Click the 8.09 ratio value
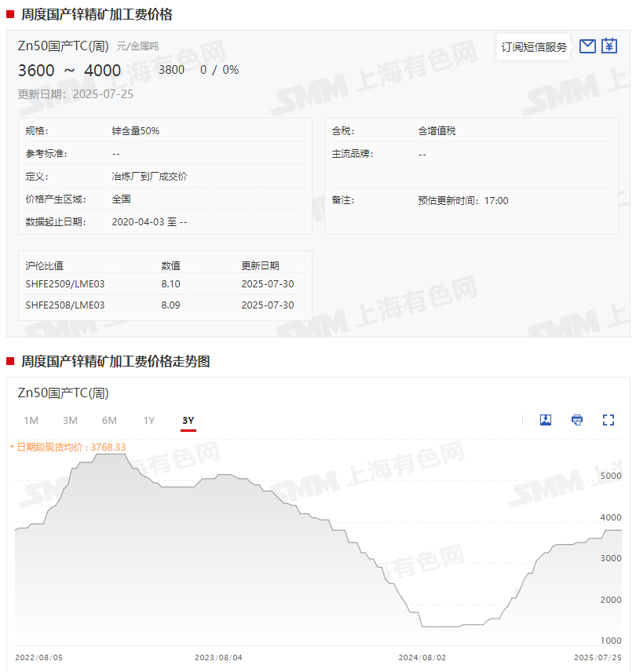 click(x=170, y=305)
